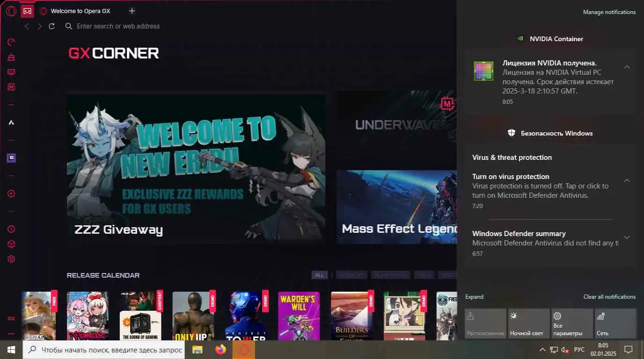Open Extensions cube icon in sidebar
Image resolution: width=644 pixels, height=359 pixels.
tap(11, 244)
